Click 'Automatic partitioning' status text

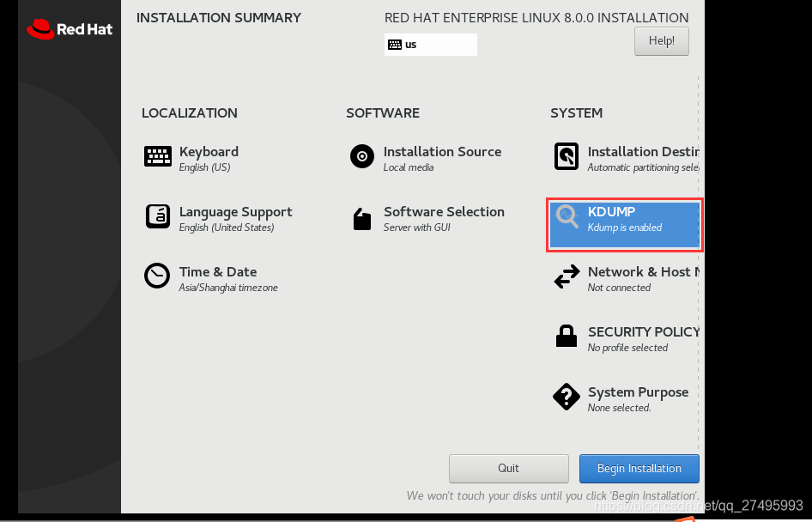[x=643, y=167]
